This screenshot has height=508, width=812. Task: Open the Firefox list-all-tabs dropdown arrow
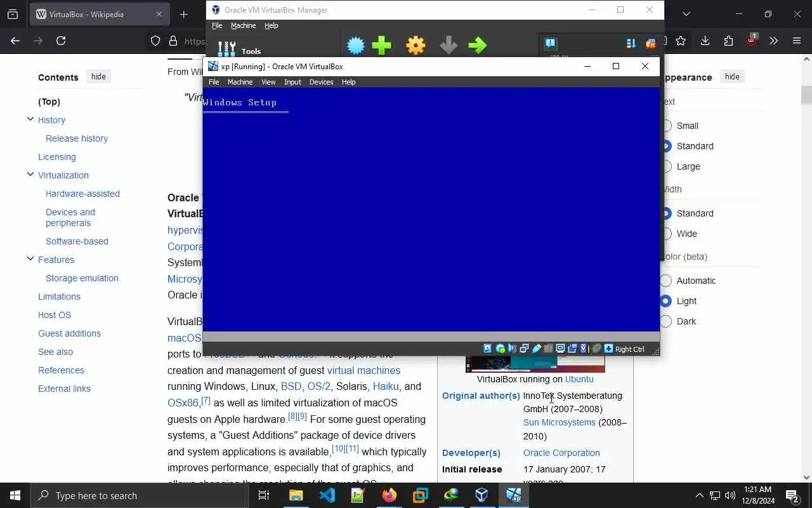tap(686, 14)
